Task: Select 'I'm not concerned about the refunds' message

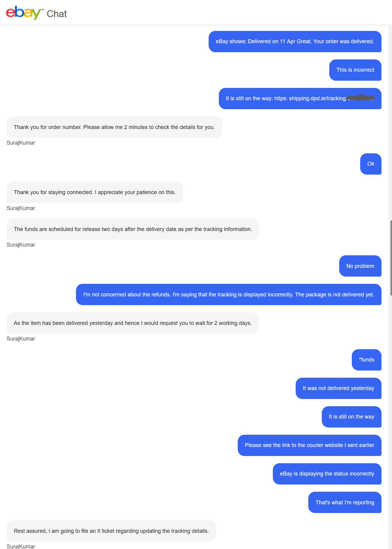Action: pyautogui.click(x=229, y=295)
